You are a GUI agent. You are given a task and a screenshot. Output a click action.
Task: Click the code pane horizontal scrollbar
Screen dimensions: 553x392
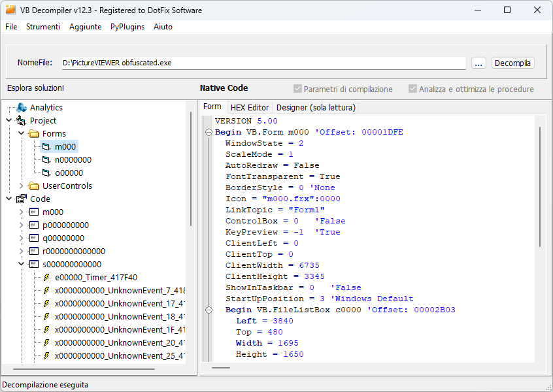[x=221, y=368]
